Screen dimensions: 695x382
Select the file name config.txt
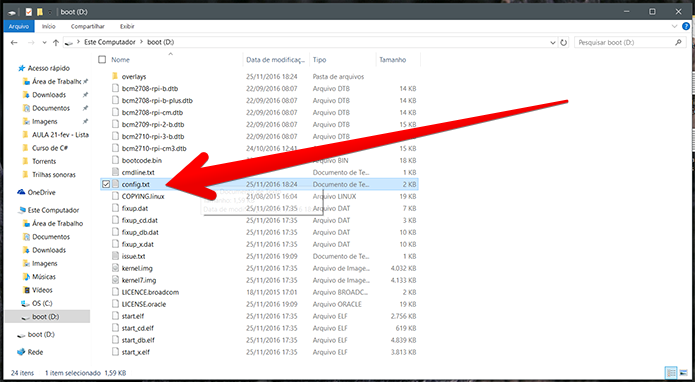tap(136, 184)
